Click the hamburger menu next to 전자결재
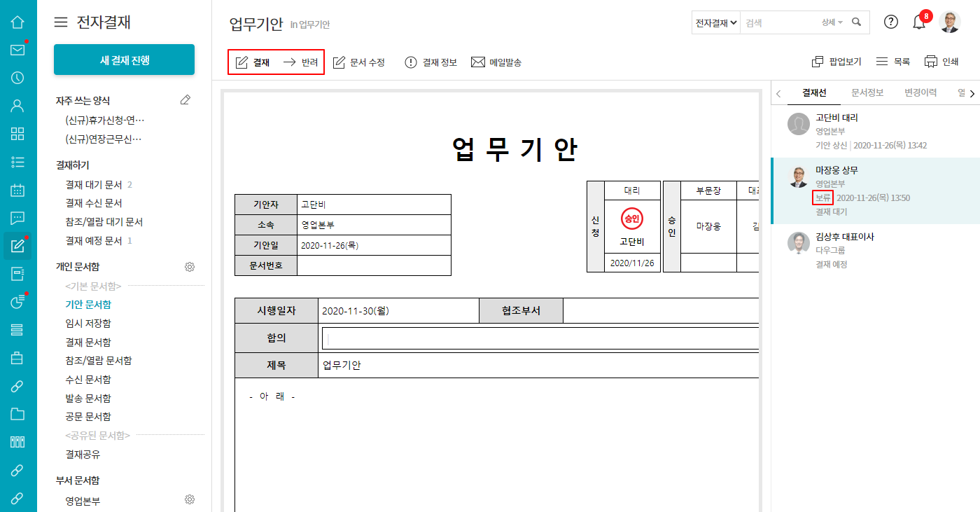The width and height of the screenshot is (980, 512). click(61, 22)
